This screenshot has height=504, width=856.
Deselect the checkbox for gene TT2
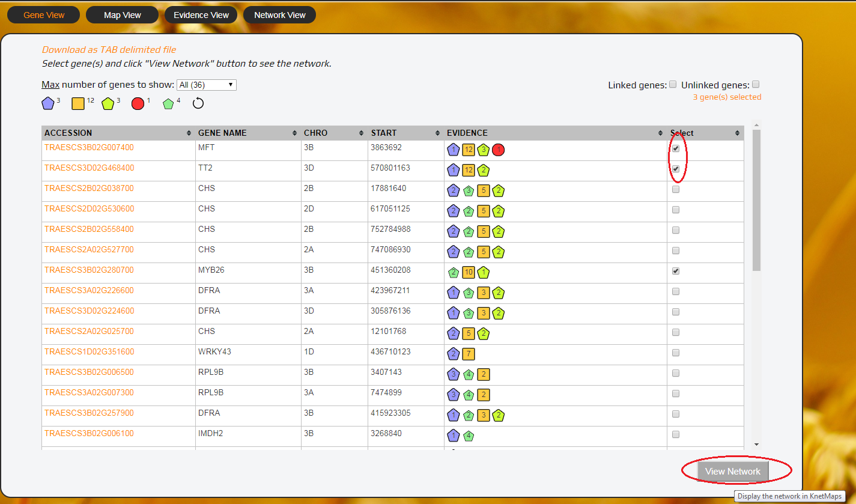675,169
